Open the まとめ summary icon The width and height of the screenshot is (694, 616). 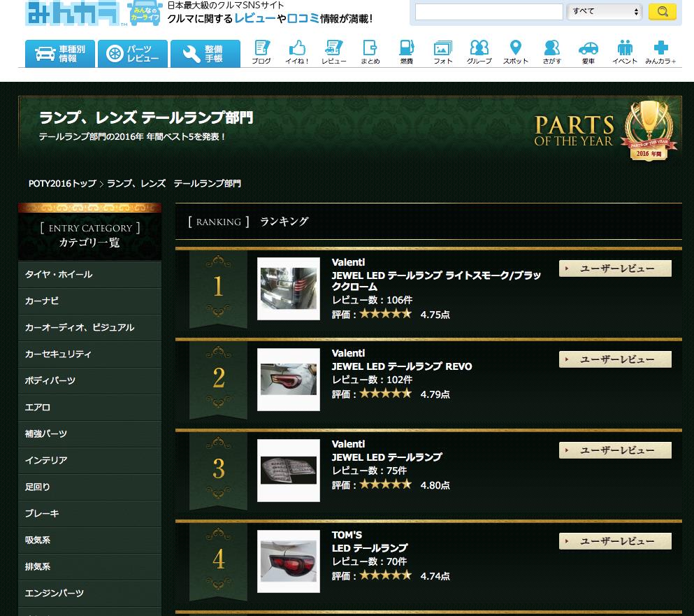pos(370,52)
